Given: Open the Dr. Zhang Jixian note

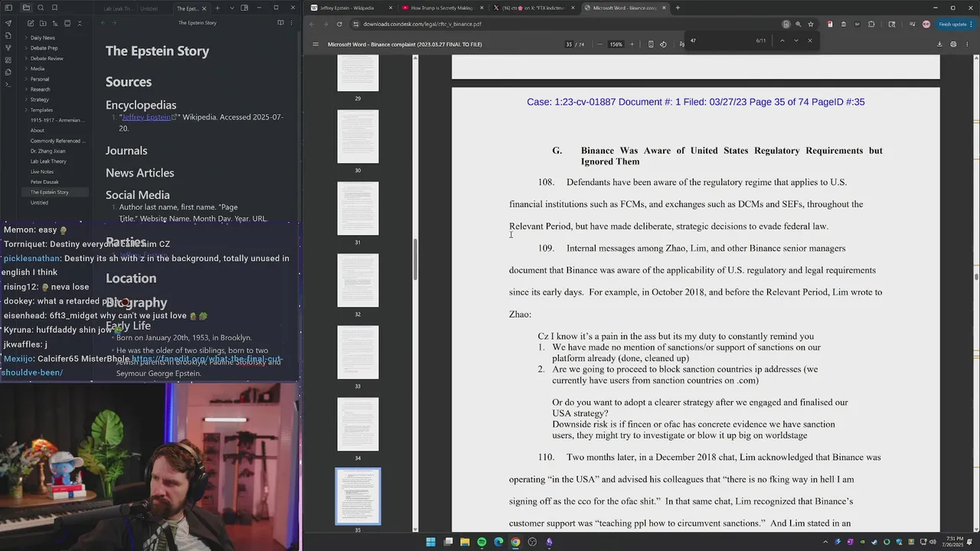Looking at the screenshot, I should [47, 151].
